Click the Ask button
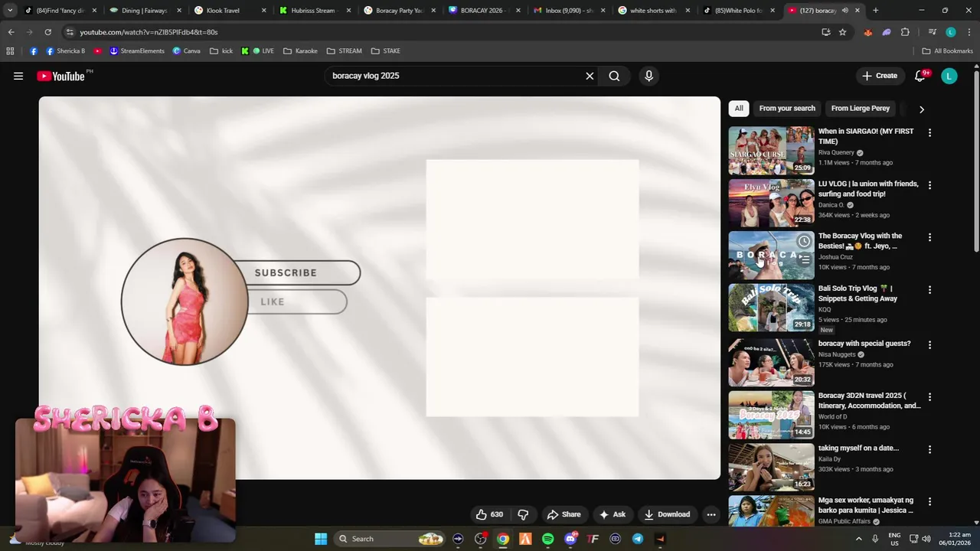This screenshot has height=551, width=980. [x=612, y=514]
